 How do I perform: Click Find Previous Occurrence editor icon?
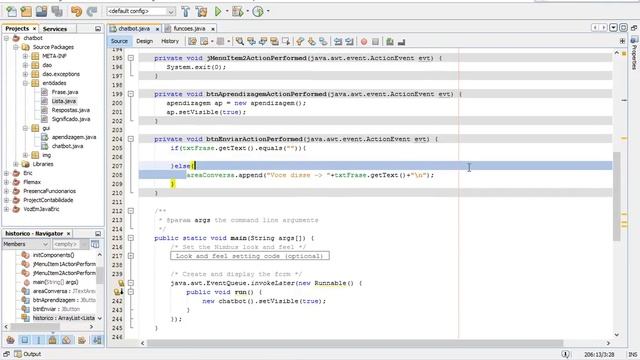pyautogui.click(x=251, y=41)
